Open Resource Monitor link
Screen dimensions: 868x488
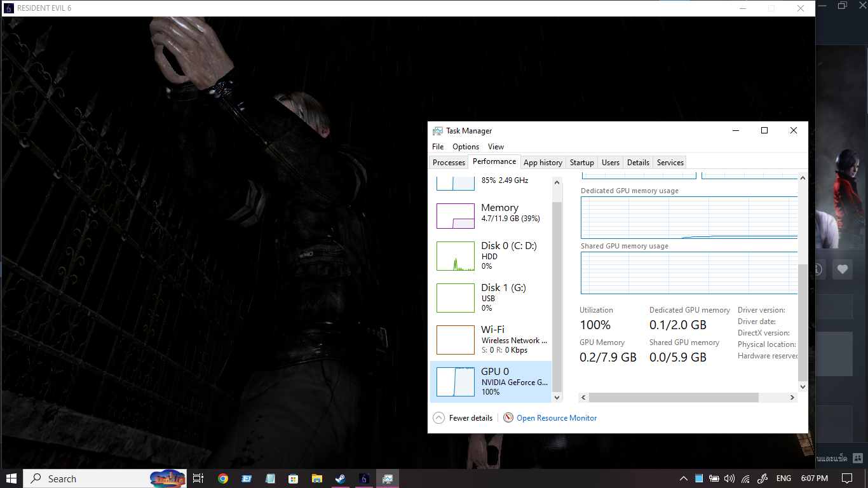(x=557, y=417)
